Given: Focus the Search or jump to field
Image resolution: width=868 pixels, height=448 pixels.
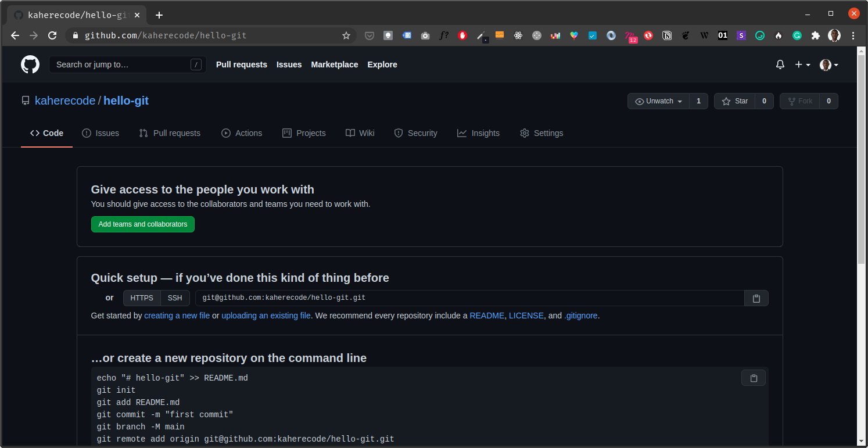Looking at the screenshot, I should point(128,64).
